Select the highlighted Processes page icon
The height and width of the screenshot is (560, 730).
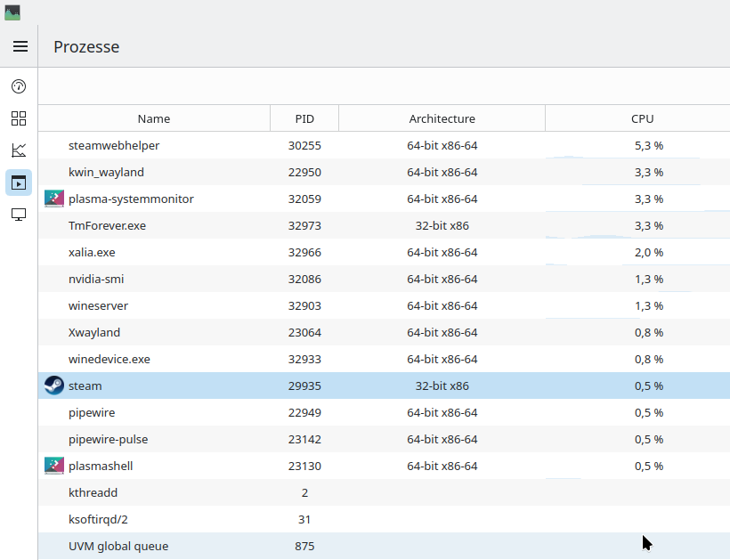(x=19, y=183)
